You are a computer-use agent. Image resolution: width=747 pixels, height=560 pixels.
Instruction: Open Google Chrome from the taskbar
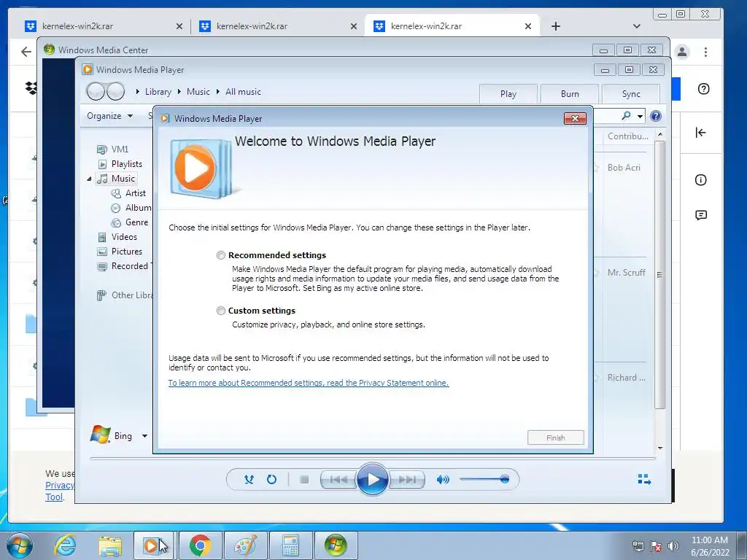[200, 545]
